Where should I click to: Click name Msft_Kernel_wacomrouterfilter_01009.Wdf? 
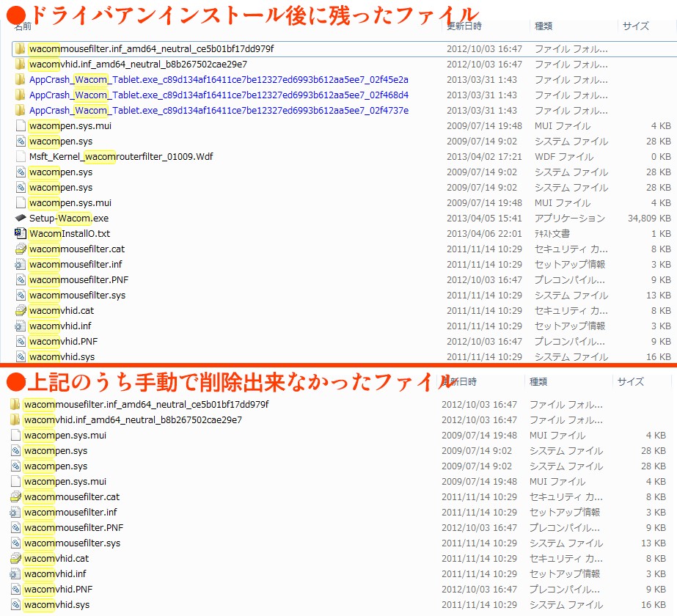[x=121, y=157]
